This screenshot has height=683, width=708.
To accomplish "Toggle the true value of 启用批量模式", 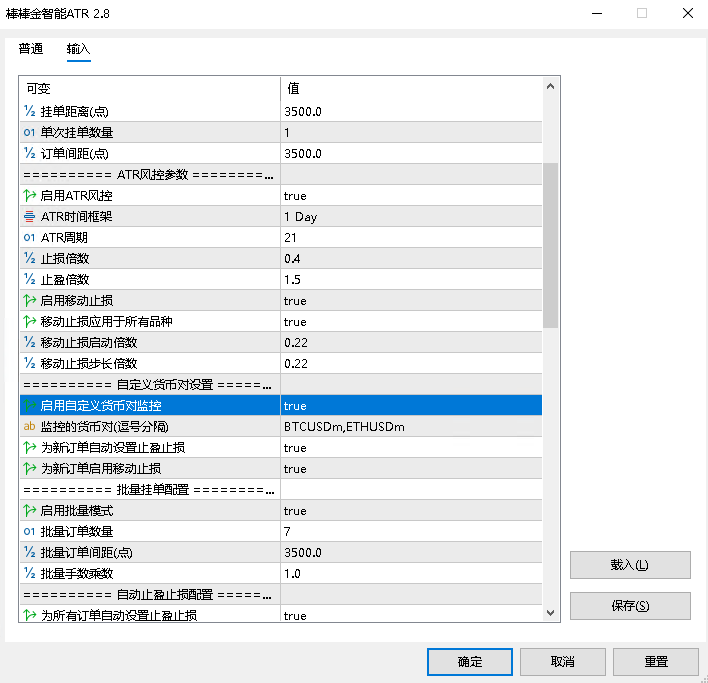I will [411, 511].
